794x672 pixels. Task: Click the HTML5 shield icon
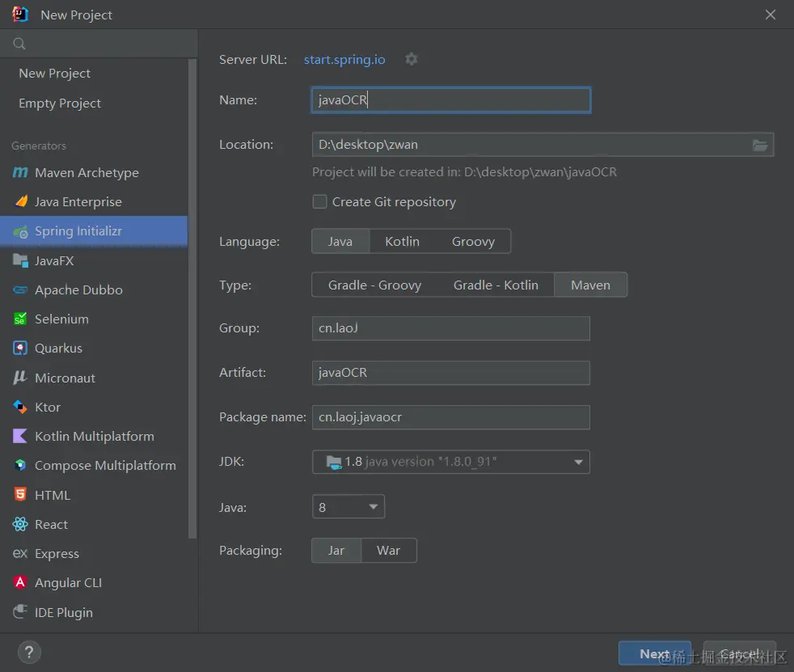point(19,495)
